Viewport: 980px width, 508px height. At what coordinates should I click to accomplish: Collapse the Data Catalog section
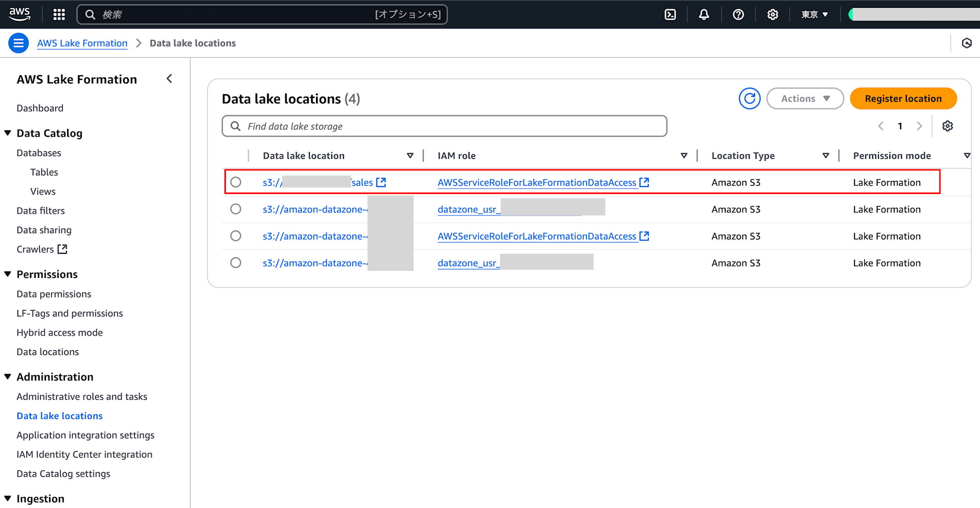[x=8, y=133]
